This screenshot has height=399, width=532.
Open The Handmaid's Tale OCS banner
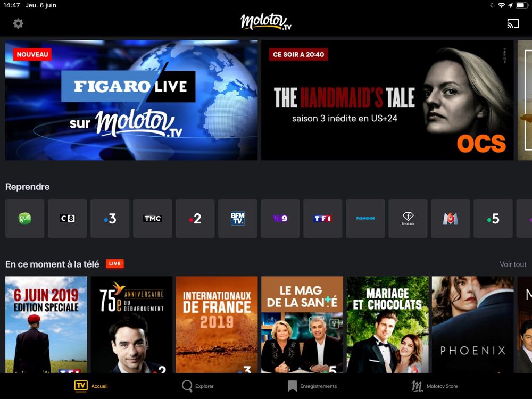(387, 100)
